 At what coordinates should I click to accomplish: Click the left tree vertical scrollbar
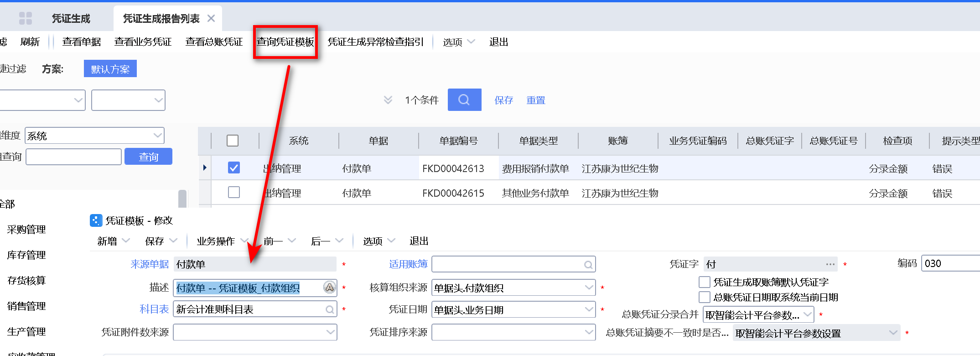point(182,199)
